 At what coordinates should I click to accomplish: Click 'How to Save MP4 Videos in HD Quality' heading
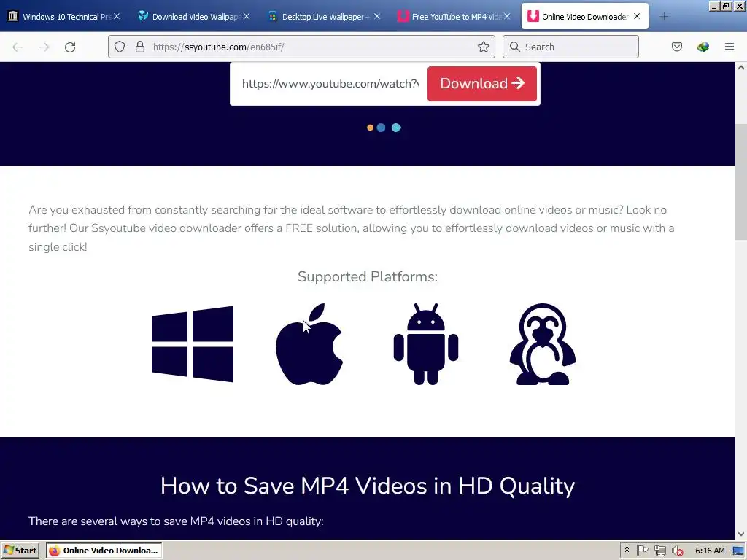coord(368,486)
